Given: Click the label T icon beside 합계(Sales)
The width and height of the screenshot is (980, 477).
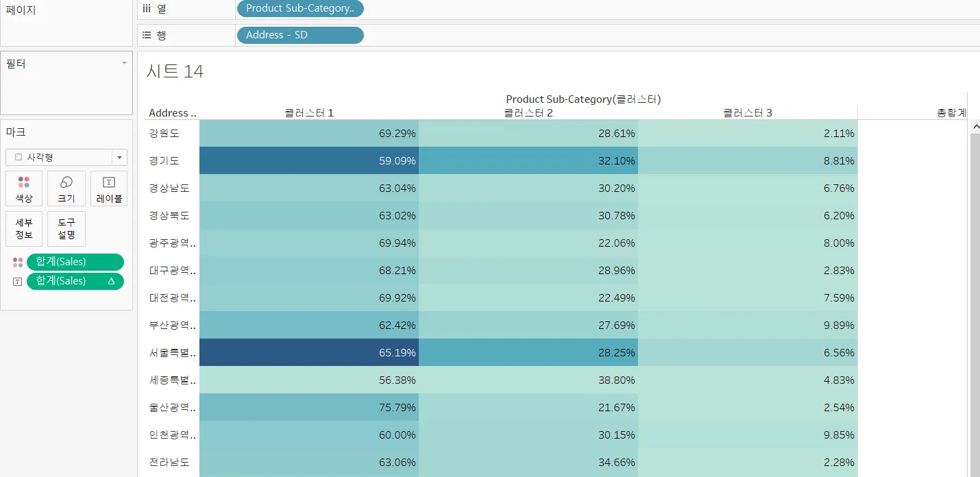Looking at the screenshot, I should point(18,282).
